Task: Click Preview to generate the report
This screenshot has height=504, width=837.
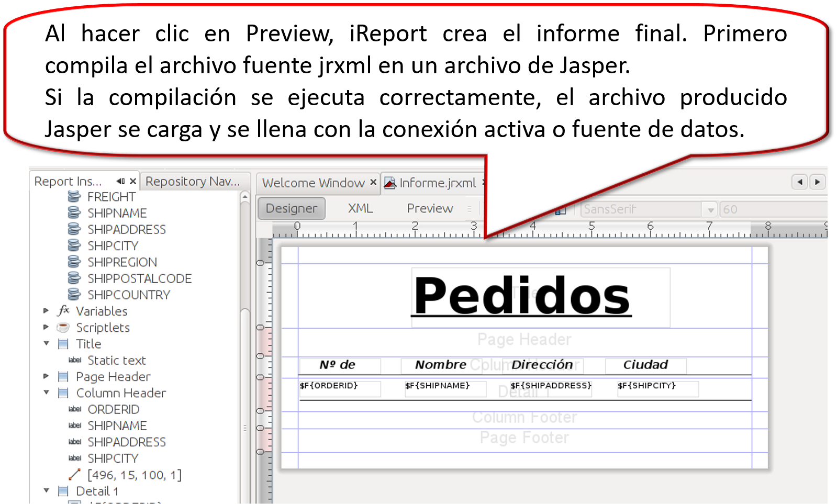Action: tap(430, 208)
